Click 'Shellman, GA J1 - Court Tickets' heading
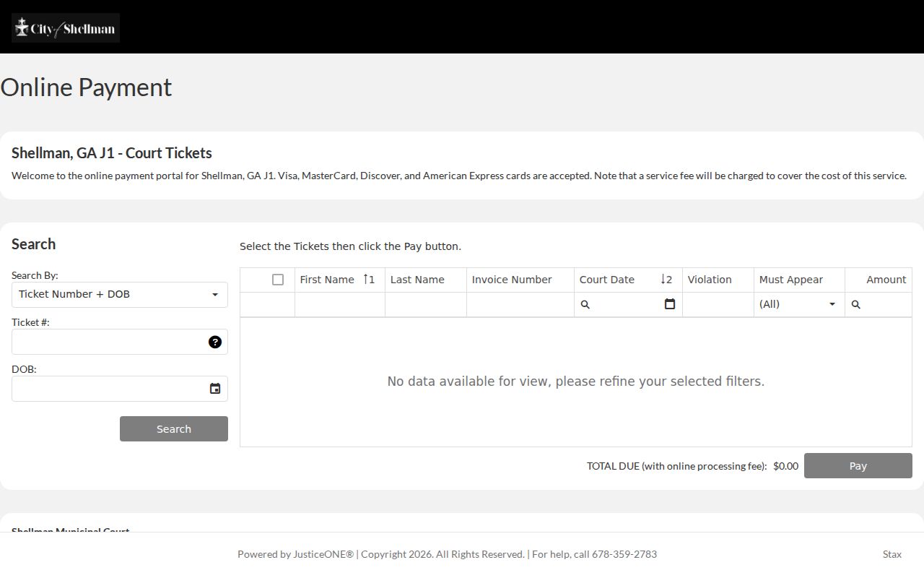Image resolution: width=924 pixels, height=578 pixels. pyautogui.click(x=112, y=153)
